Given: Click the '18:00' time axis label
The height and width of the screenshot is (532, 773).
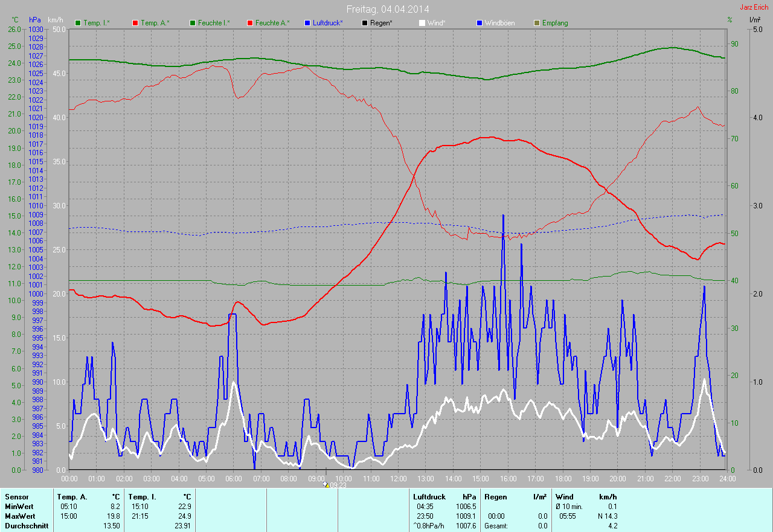Looking at the screenshot, I should pos(562,478).
